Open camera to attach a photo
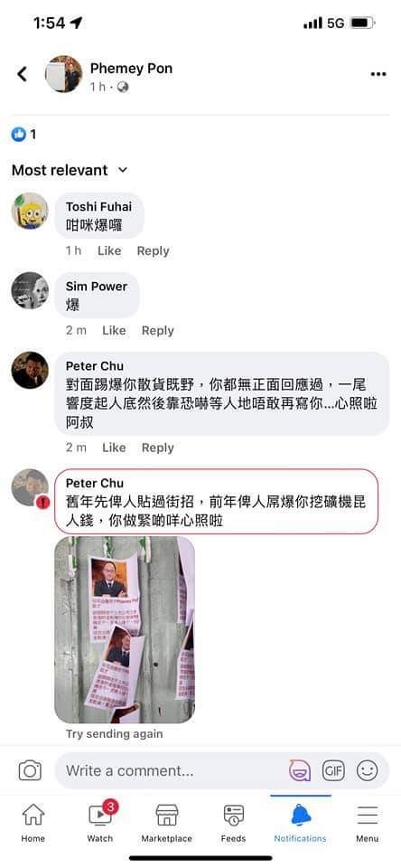Viewport: 401px width, 868px height. pyautogui.click(x=30, y=770)
